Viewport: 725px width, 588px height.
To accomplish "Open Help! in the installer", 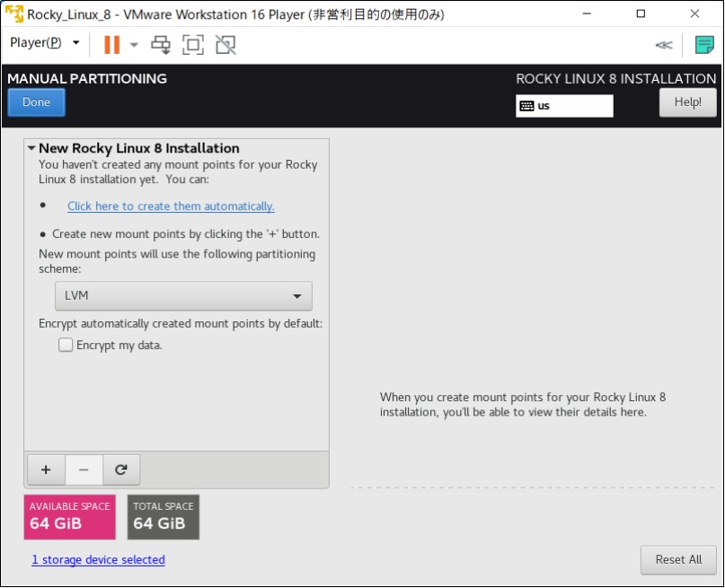I will click(687, 101).
